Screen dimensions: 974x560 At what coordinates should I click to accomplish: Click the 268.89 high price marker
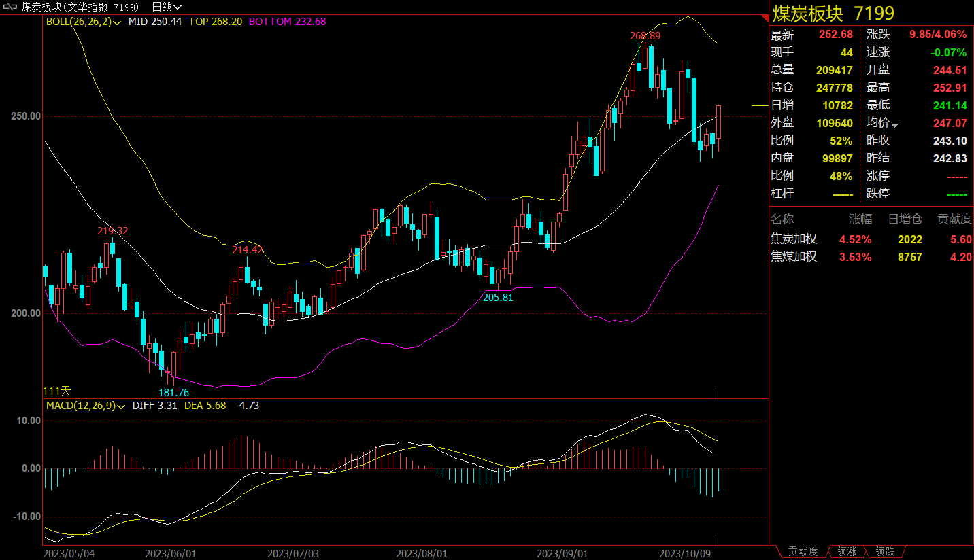pos(645,35)
